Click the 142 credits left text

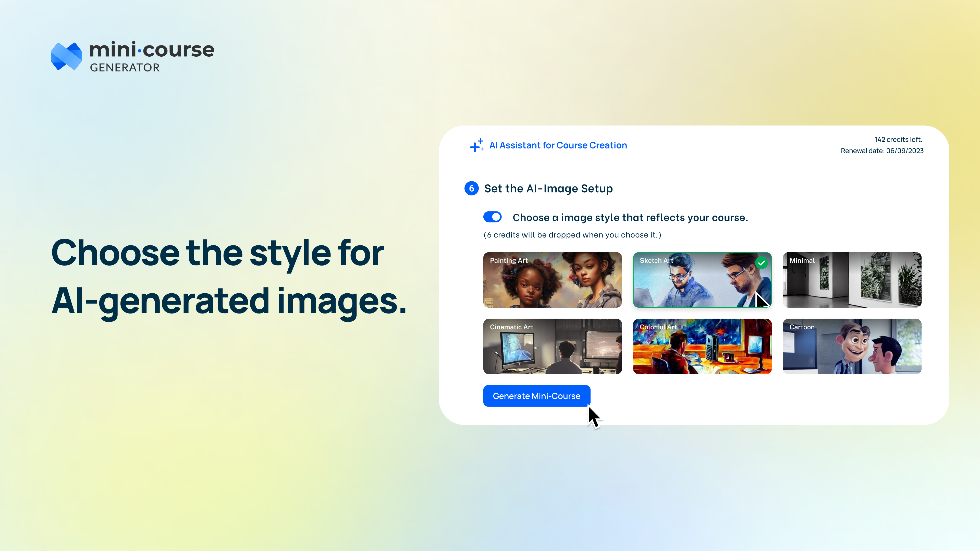click(898, 140)
